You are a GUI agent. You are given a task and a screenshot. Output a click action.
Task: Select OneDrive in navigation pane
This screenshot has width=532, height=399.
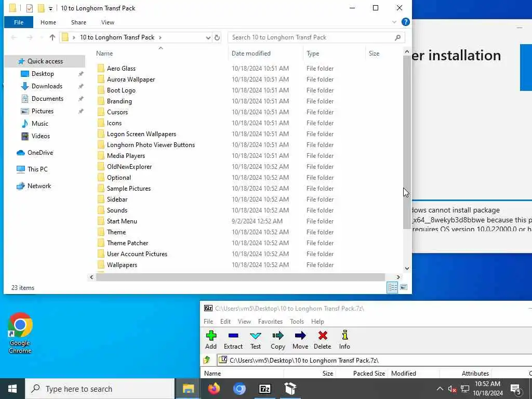click(40, 152)
